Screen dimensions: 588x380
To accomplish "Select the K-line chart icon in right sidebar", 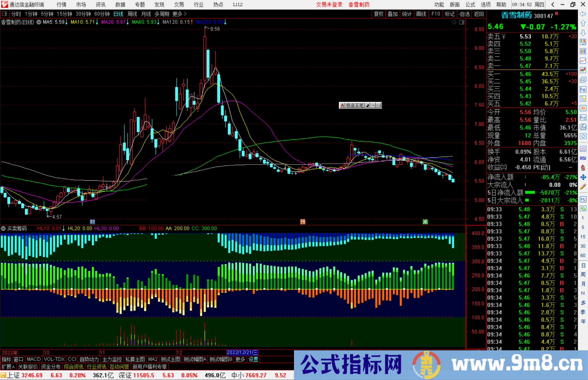I will point(583,70).
